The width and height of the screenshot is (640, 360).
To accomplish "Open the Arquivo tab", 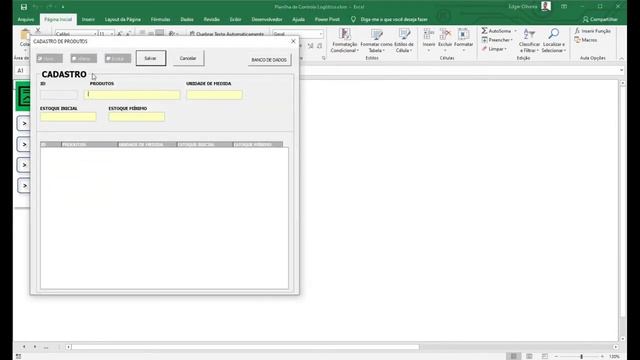I will pos(26,19).
